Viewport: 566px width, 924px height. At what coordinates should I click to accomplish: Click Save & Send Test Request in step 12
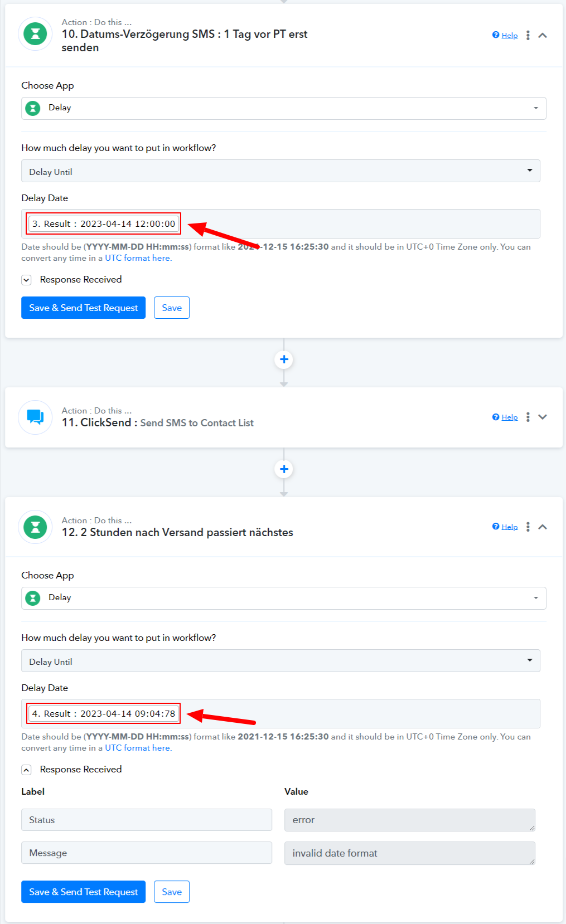(83, 892)
